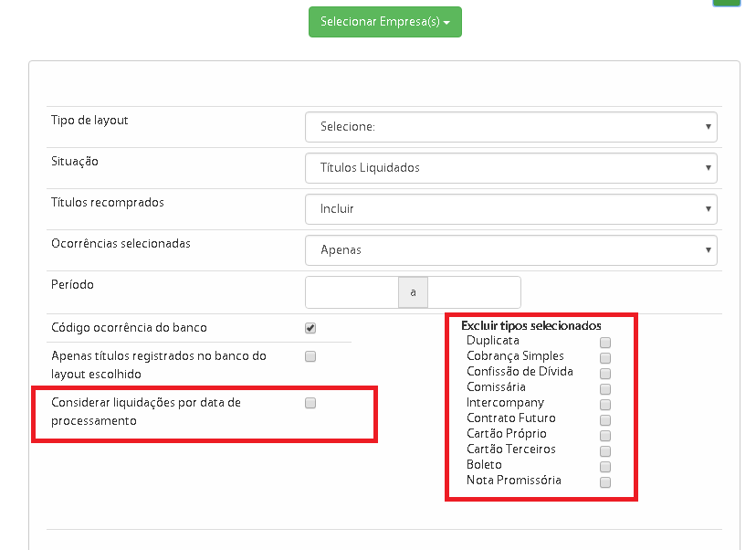Check the Boleto exclusion checkbox
This screenshot has height=550, width=756.
[605, 467]
